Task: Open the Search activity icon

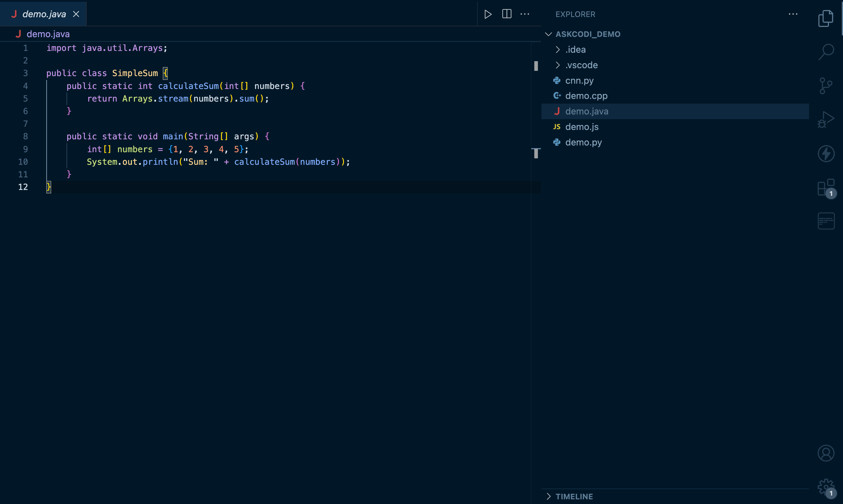Action: coord(826,52)
